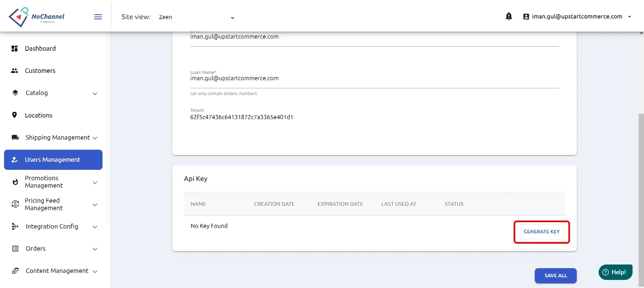The image size is (644, 288).
Task: Open the Site view dropdown
Action: coord(197,17)
